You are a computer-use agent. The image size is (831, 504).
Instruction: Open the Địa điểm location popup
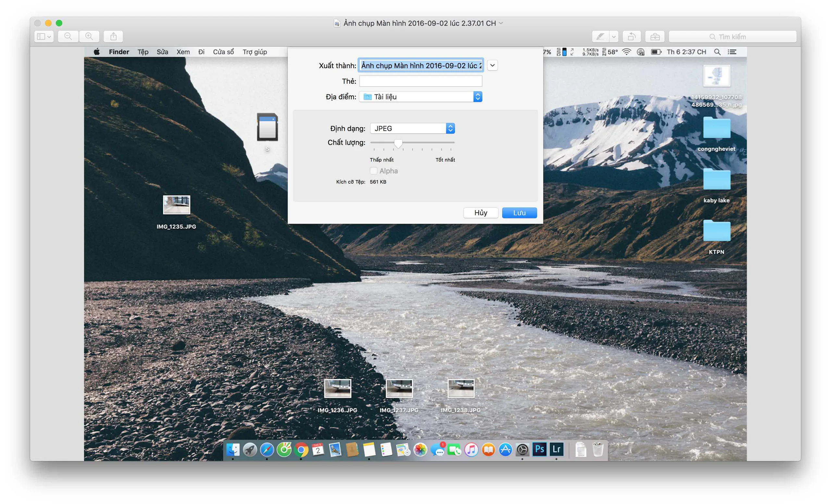tap(421, 97)
